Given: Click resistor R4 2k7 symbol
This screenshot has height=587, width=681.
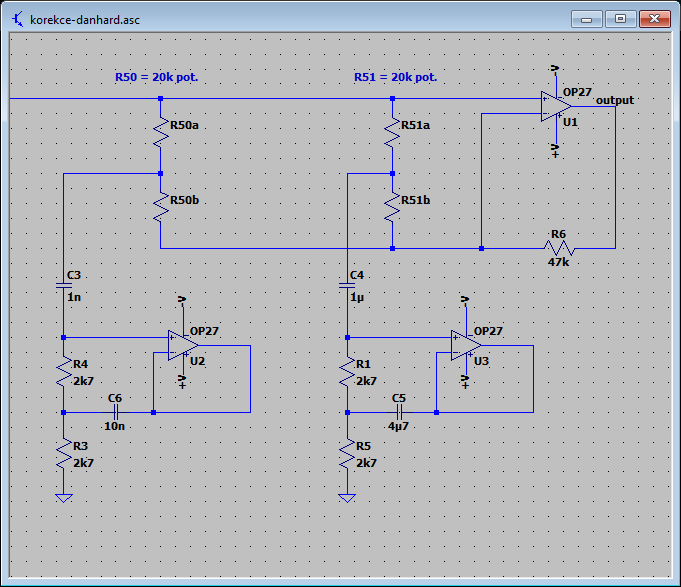Looking at the screenshot, I should coord(64,372).
